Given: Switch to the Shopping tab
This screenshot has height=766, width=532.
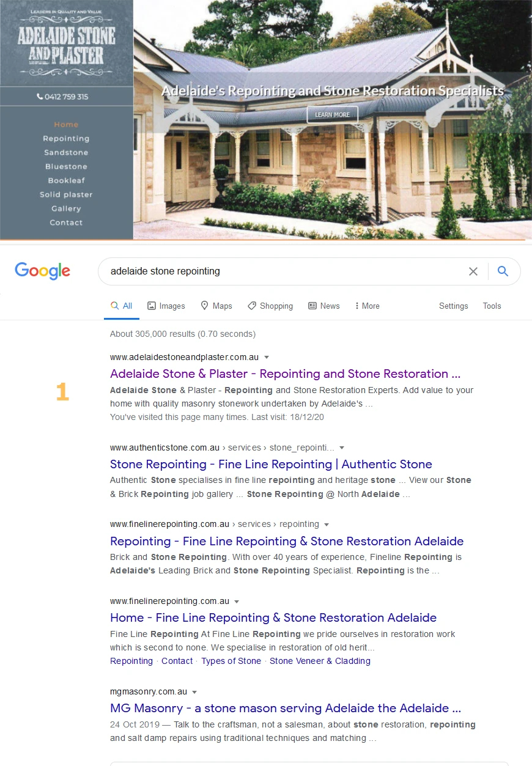Looking at the screenshot, I should tap(270, 306).
